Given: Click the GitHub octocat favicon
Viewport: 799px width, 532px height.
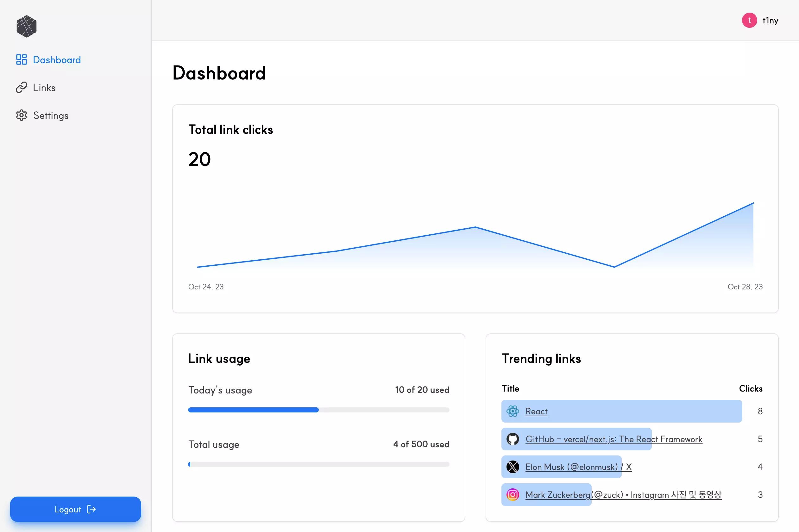Looking at the screenshot, I should click(513, 439).
